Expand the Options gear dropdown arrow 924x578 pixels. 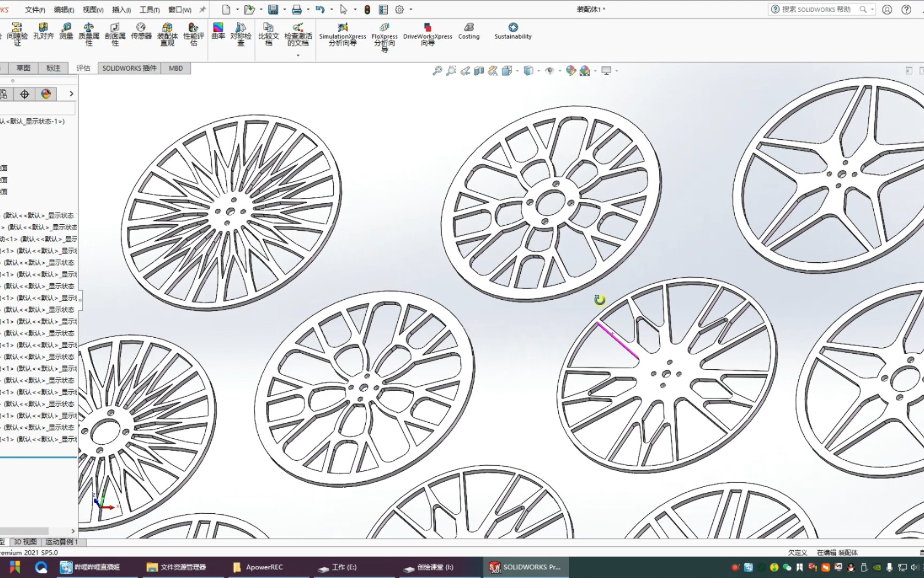pos(411,10)
